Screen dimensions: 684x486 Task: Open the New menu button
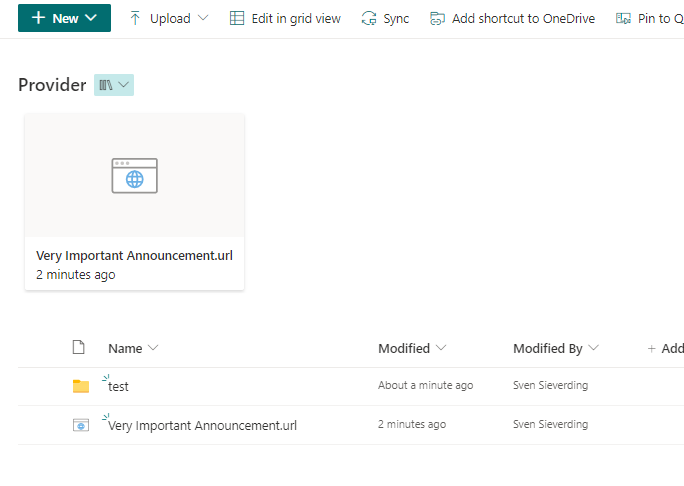(x=64, y=18)
